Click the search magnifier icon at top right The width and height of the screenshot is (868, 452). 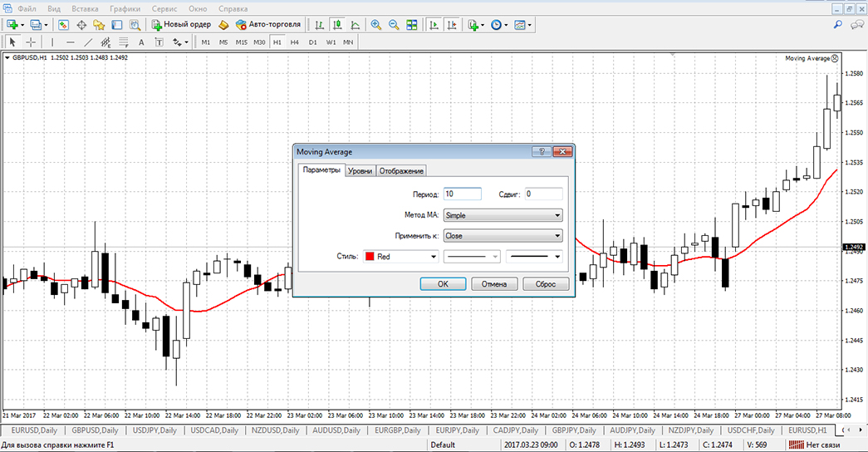(x=837, y=24)
